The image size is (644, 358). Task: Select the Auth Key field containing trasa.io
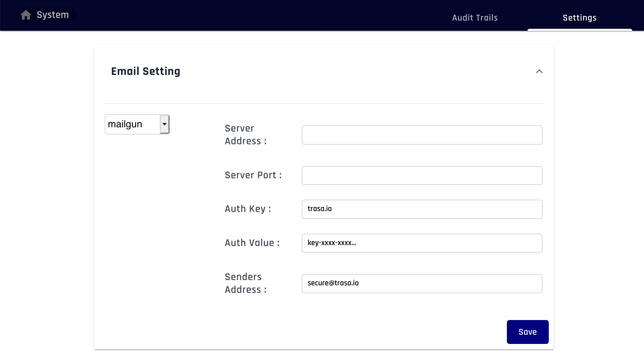(x=422, y=209)
